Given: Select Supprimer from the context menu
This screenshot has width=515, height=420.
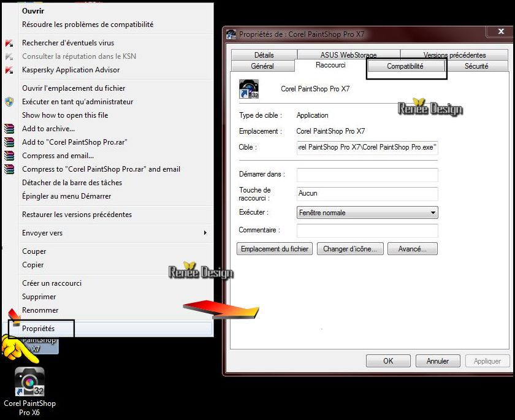Looking at the screenshot, I should coord(39,297).
